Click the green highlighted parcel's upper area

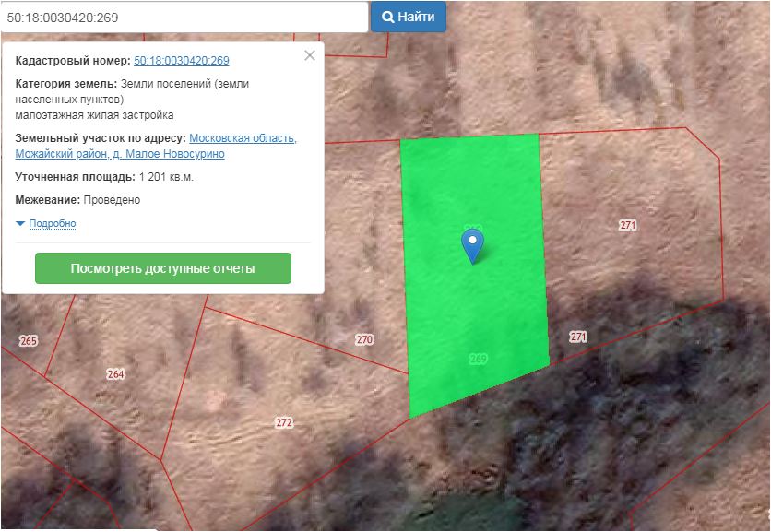pyautogui.click(x=470, y=175)
